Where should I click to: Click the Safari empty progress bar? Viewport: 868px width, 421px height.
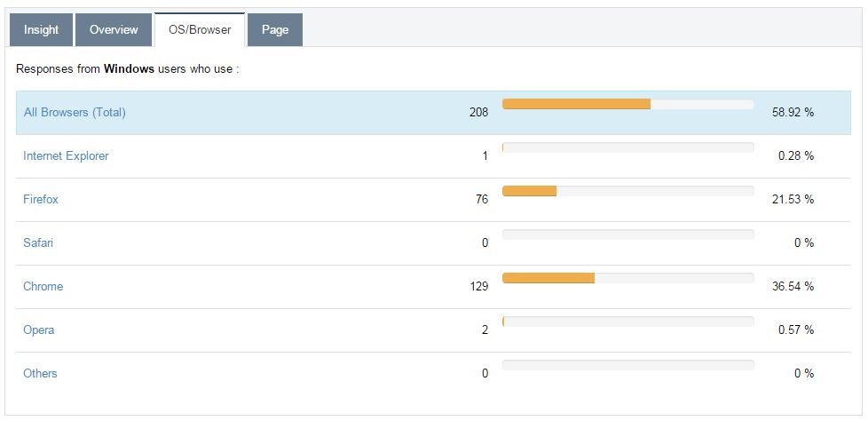point(627,234)
